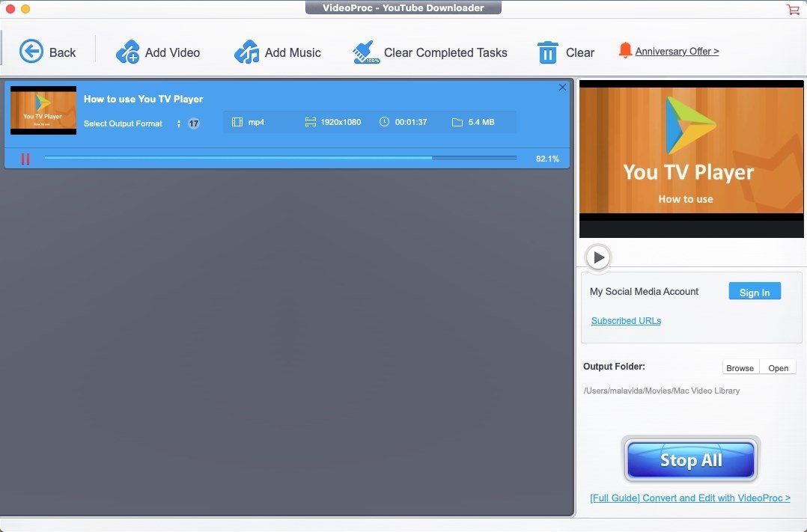Click the VideoProc - YouTube Downloader title
Viewport: 807px width, 532px height.
(x=403, y=7)
